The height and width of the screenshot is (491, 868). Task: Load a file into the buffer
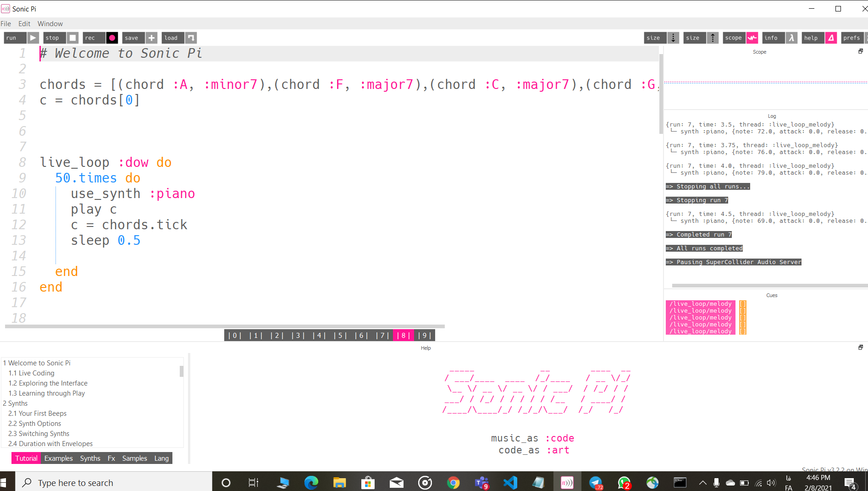point(179,38)
